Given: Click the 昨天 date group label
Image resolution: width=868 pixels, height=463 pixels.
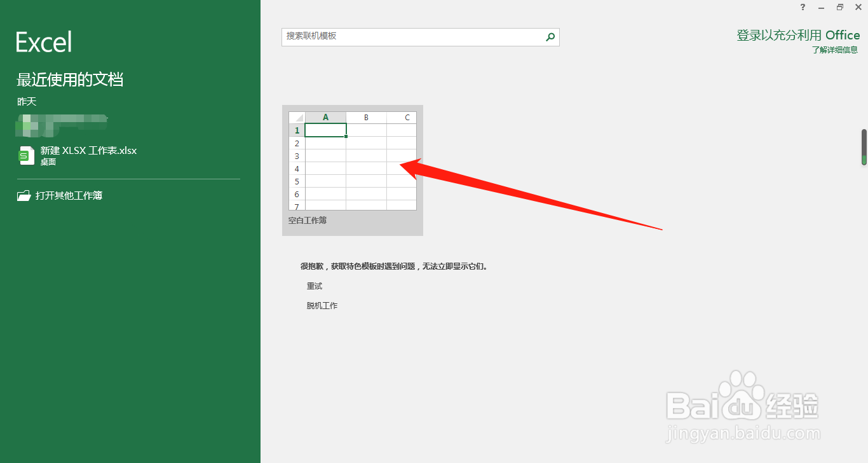Looking at the screenshot, I should (27, 102).
